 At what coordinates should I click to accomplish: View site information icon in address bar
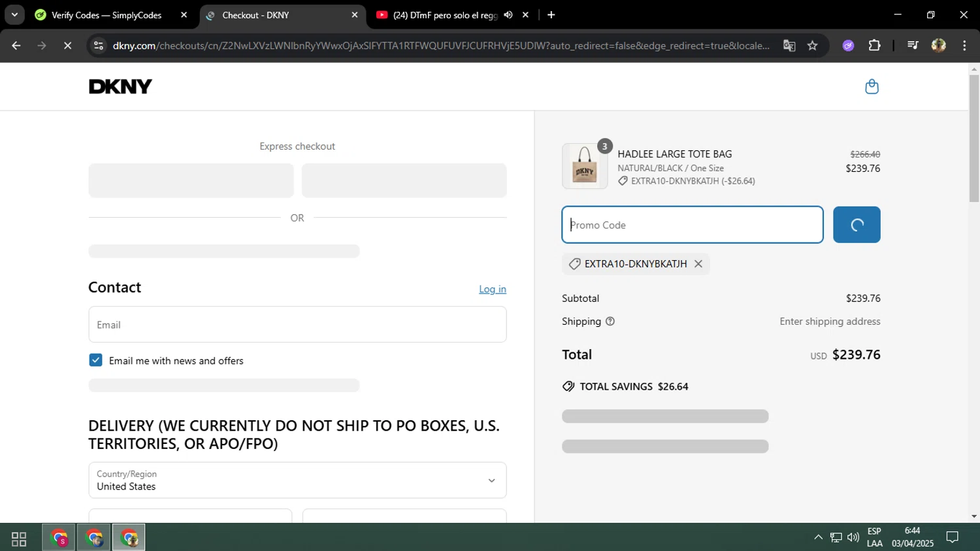click(x=99, y=46)
